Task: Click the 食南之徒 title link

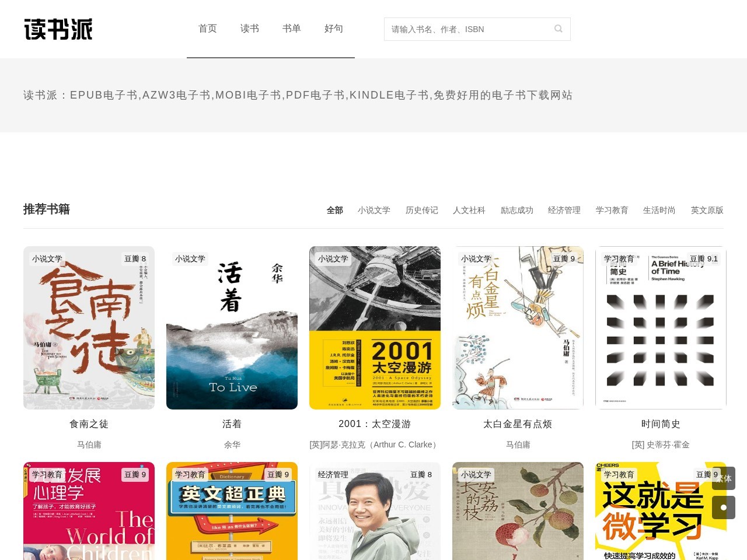Action: pos(89,424)
